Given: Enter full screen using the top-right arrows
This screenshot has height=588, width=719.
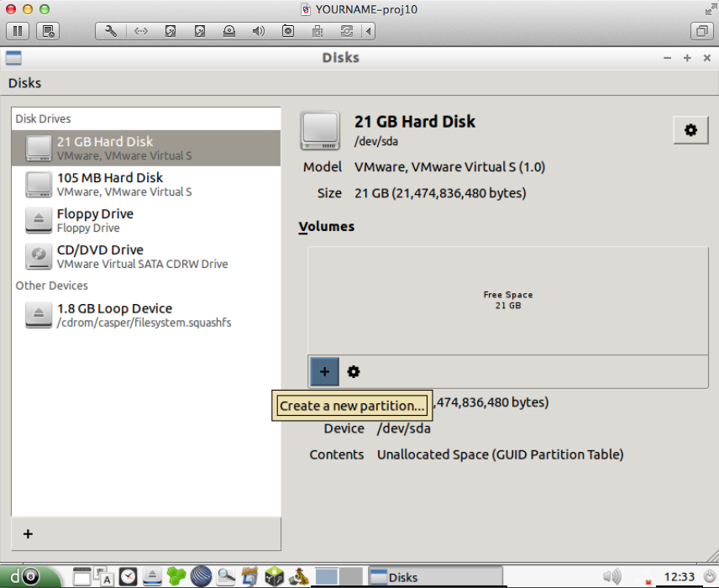Looking at the screenshot, I should 711,8.
